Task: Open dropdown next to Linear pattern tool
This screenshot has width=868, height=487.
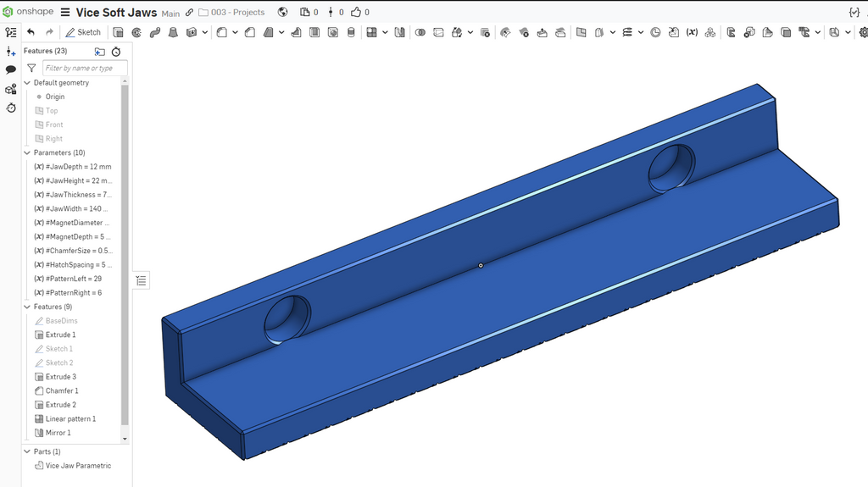Action: 385,33
